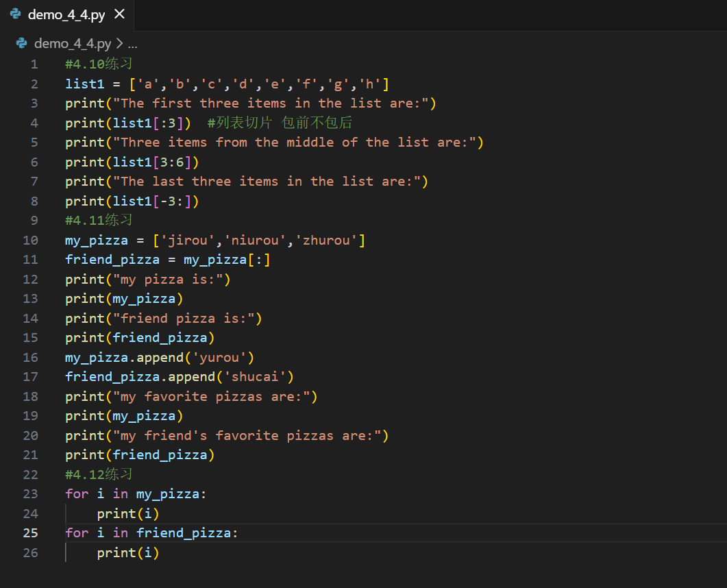Click line number 10 in the gutter
This screenshot has width=727, height=588.
click(31, 241)
